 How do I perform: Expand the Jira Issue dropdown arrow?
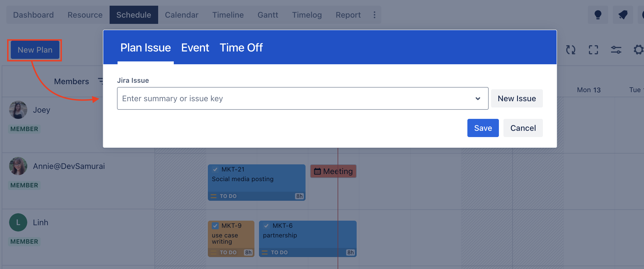478,99
